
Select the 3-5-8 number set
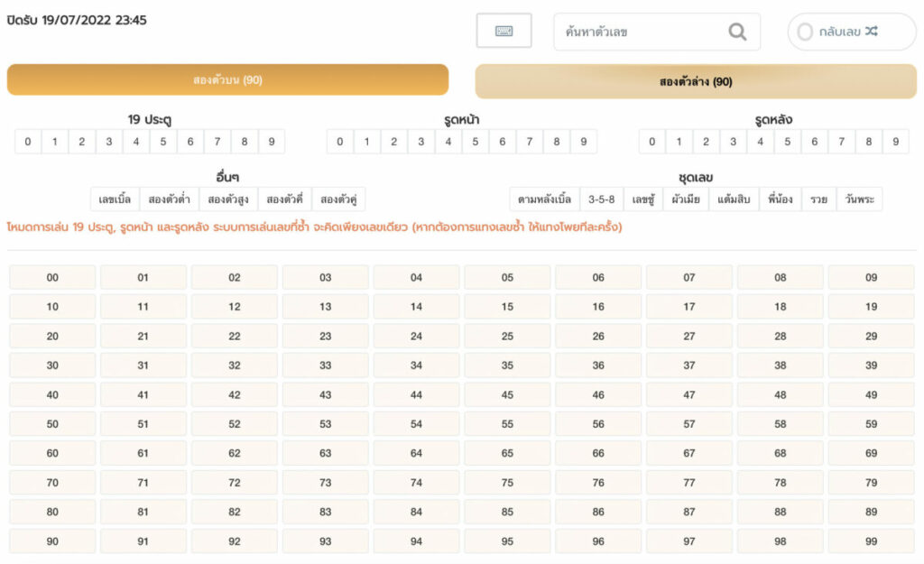coord(601,199)
